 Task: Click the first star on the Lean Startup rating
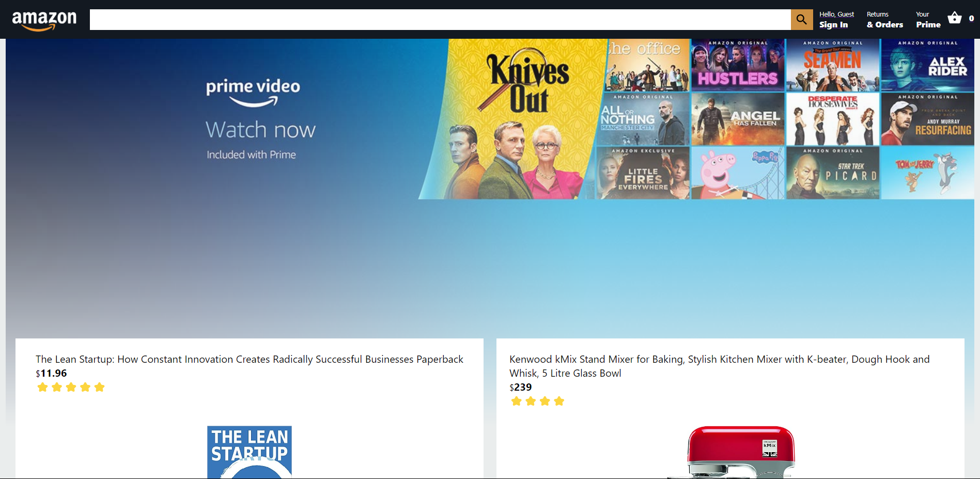coord(42,387)
